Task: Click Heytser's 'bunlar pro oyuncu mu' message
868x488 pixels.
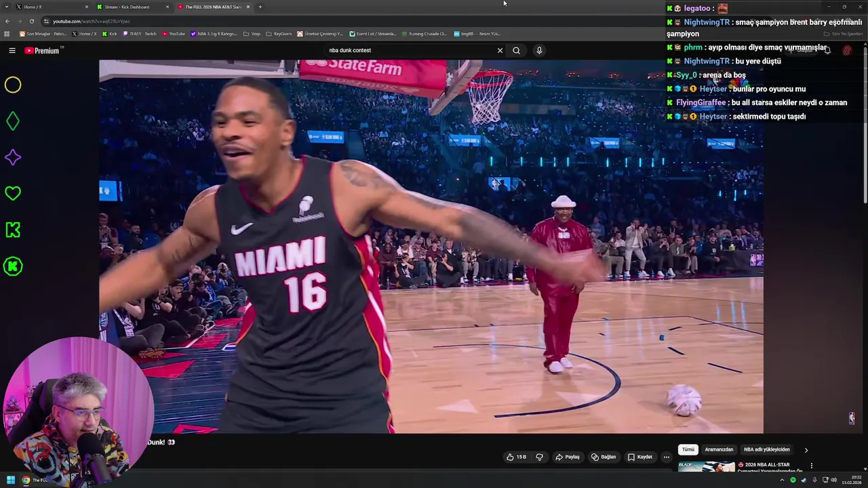Action: pos(769,89)
